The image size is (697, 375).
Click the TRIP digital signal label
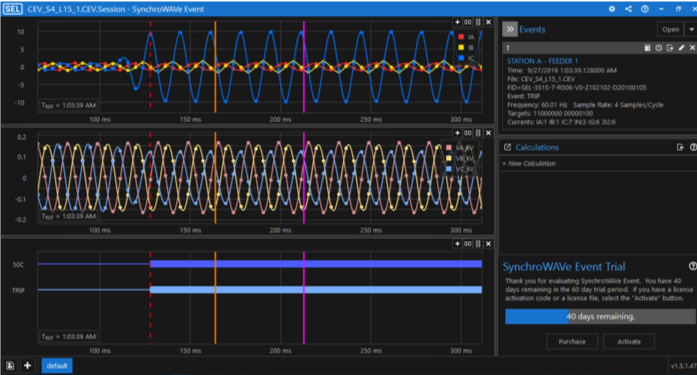click(18, 291)
